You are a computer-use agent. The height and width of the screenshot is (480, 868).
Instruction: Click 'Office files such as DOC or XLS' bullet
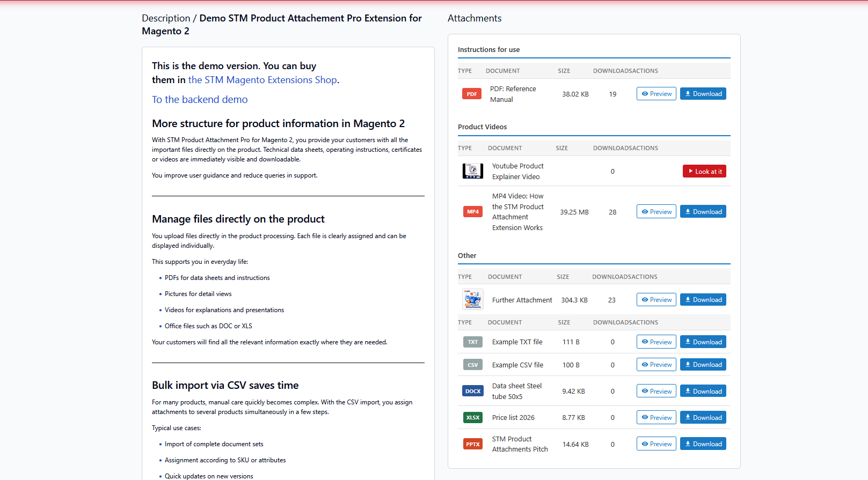tap(208, 326)
